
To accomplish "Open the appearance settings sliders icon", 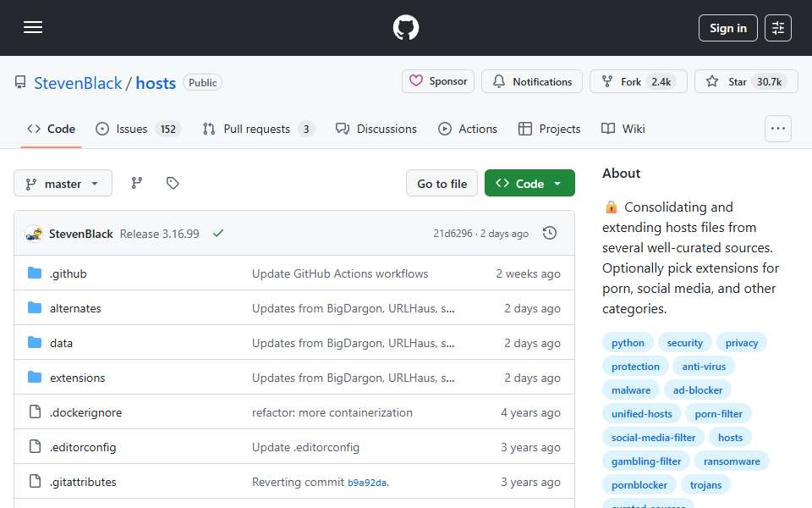I will [x=778, y=28].
